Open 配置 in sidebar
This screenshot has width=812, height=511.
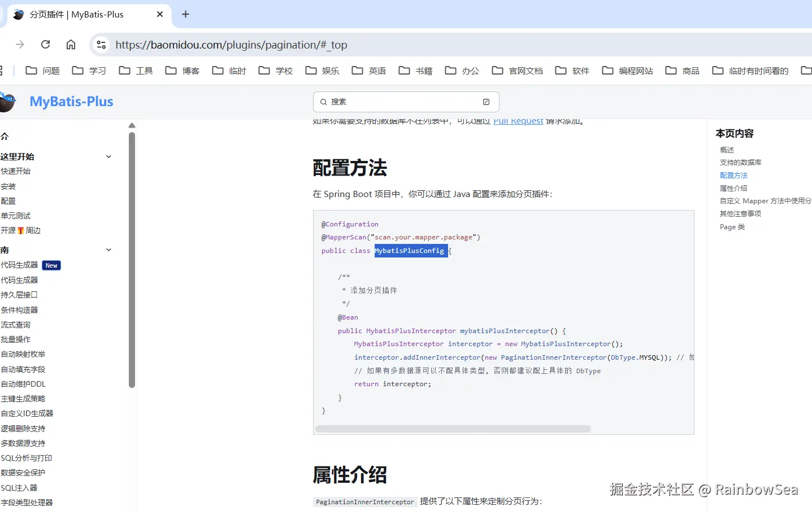tap(8, 201)
